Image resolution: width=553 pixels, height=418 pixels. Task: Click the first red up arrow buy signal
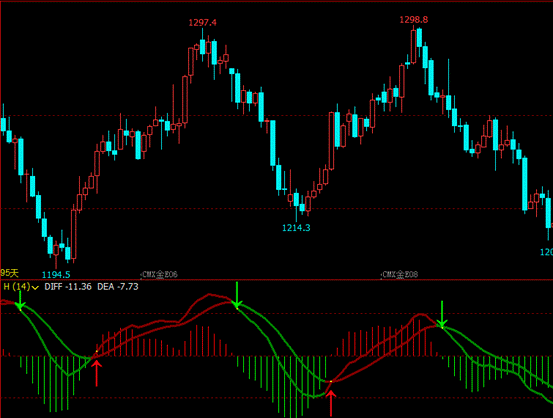[96, 373]
